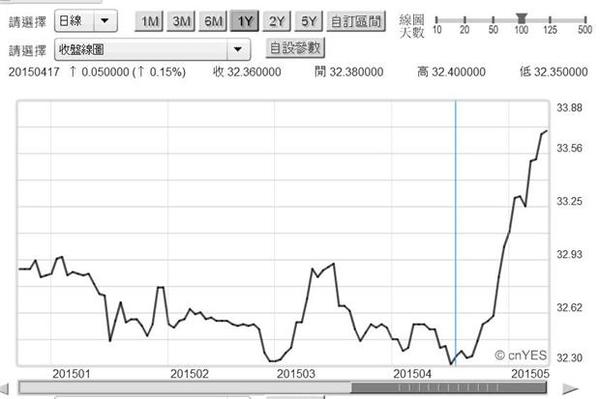Click the closing price 收 32.360000
Image resolution: width=600 pixels, height=399 pixels.
(x=247, y=72)
